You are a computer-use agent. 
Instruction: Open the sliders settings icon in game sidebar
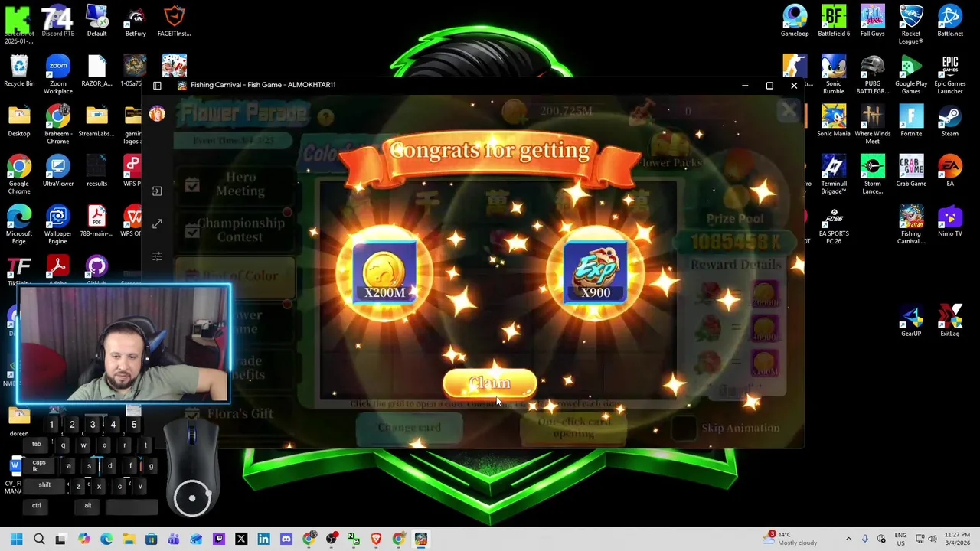pos(157,256)
